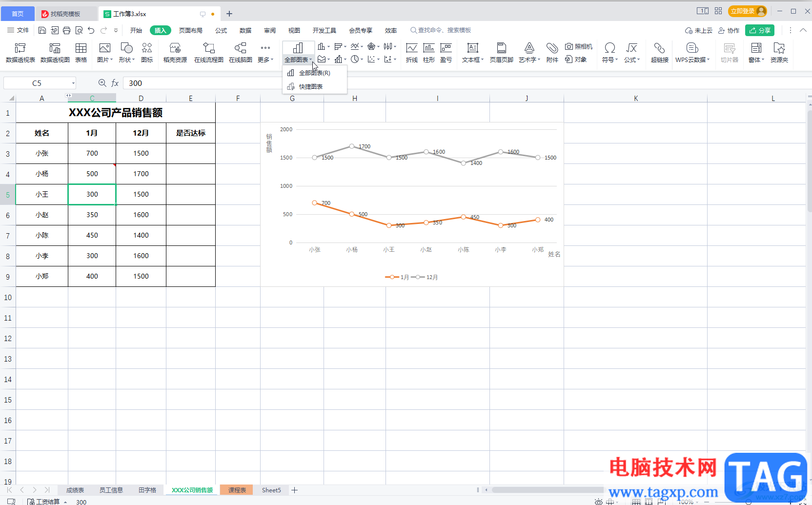Image resolution: width=812 pixels, height=505 pixels.
Task: Click the PivotChart (数据透视图) icon
Action: [x=55, y=53]
